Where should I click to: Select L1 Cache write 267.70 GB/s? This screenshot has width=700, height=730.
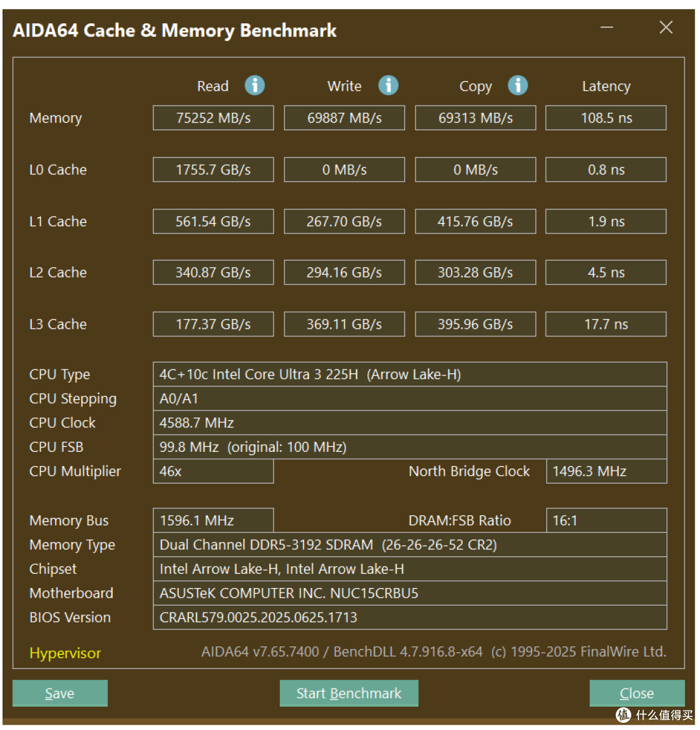(x=344, y=221)
